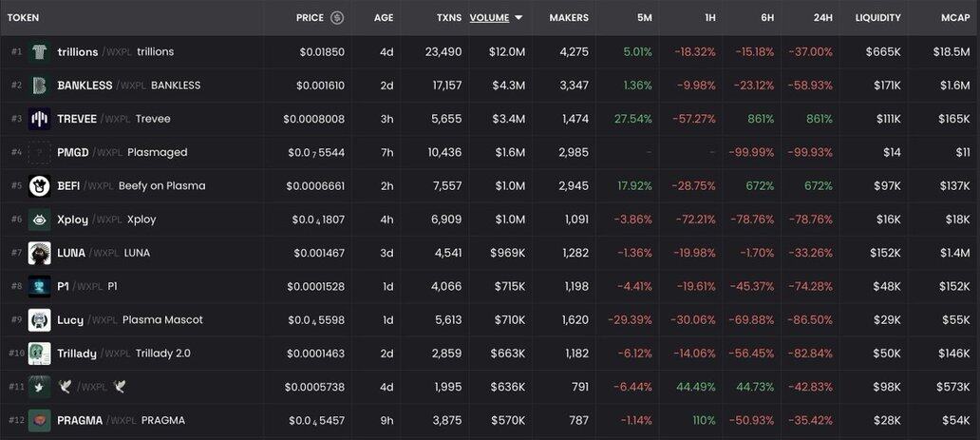Open the LUNA token pair name
980x440 pixels.
pos(104,253)
